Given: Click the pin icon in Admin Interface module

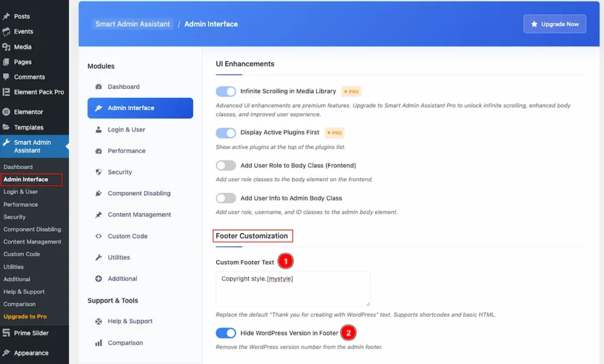Looking at the screenshot, I should point(99,108).
